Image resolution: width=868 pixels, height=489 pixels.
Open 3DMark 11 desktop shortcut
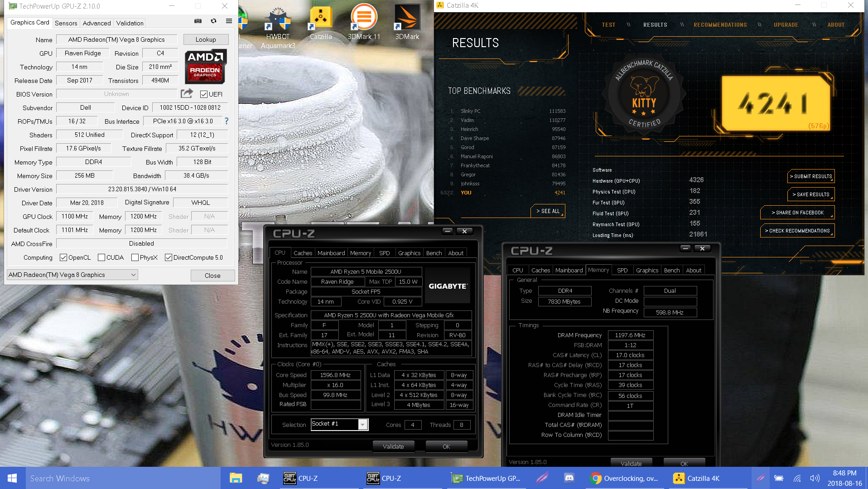[364, 23]
